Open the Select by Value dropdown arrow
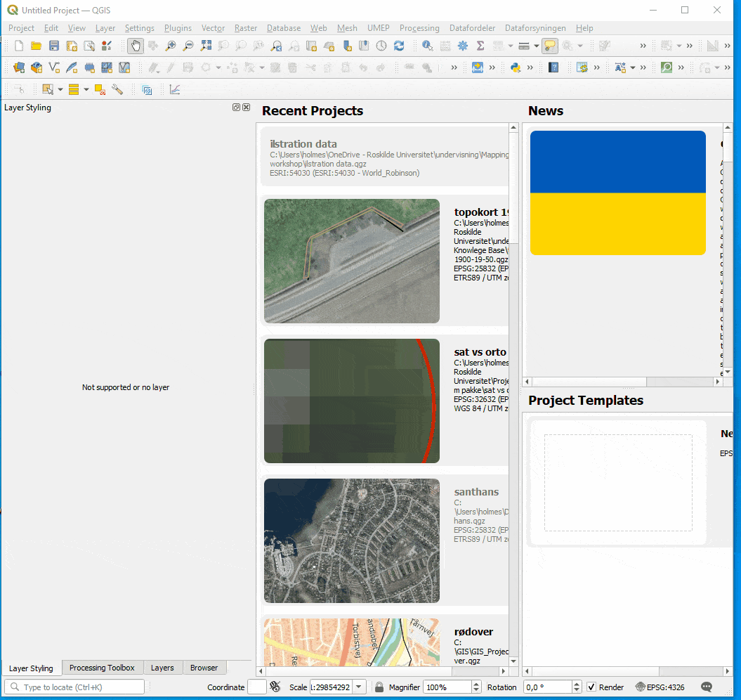 (x=86, y=89)
